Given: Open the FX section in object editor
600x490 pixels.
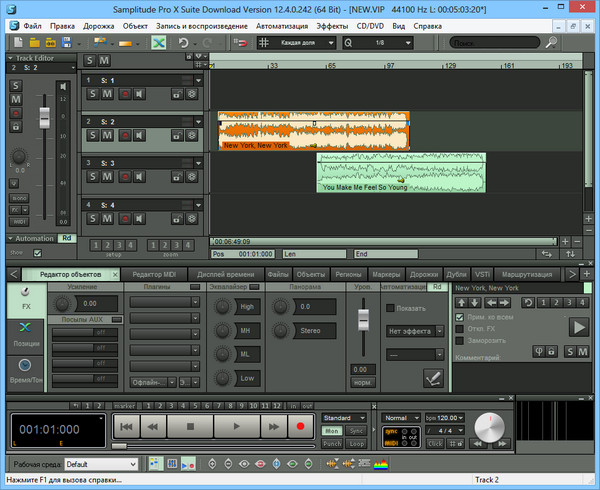Looking at the screenshot, I should [24, 300].
